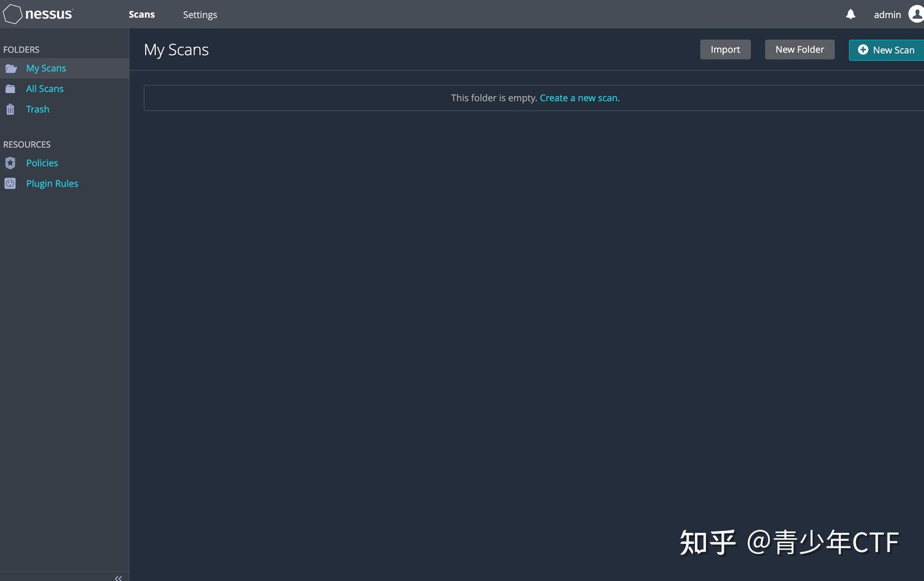Click the Plugin Rules icon
Screen dimensions: 924x581
coord(10,183)
